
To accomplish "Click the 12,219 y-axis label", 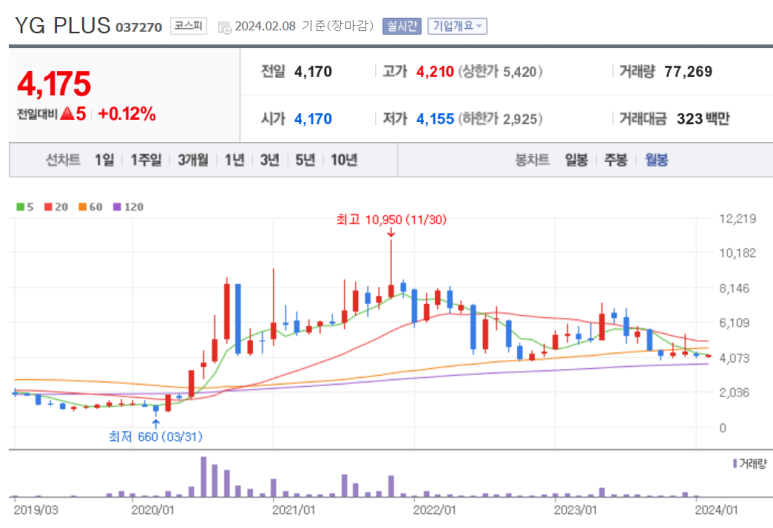I will 738,219.
